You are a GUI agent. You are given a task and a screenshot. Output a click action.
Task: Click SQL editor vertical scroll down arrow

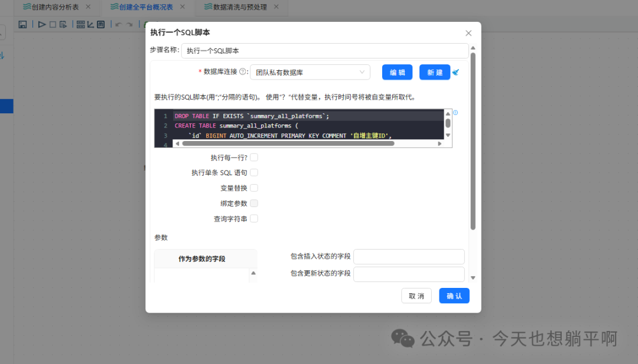(x=448, y=135)
